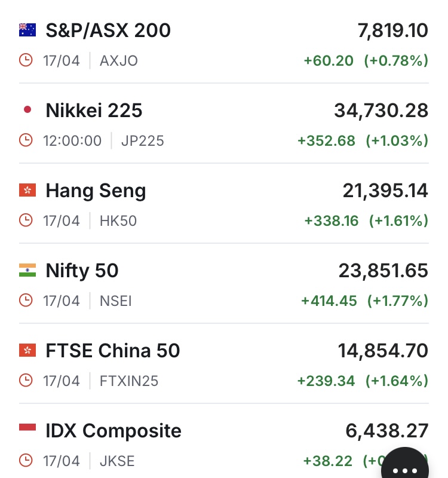Select the Hang Seng index name
Viewport: 448px width, 478px height.
[x=96, y=191]
